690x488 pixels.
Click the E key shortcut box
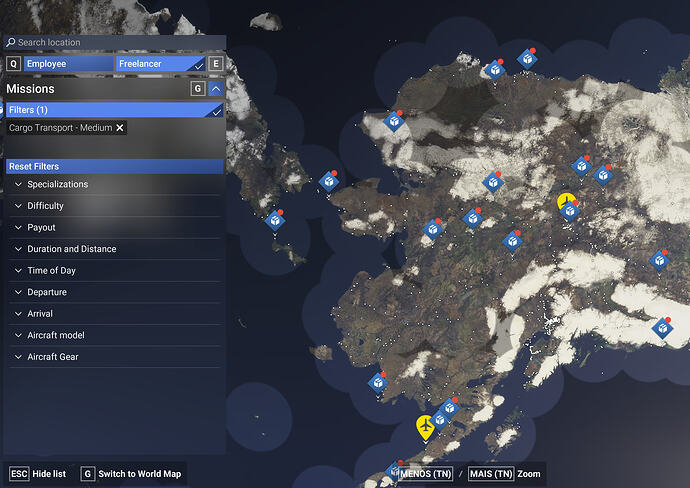click(216, 64)
